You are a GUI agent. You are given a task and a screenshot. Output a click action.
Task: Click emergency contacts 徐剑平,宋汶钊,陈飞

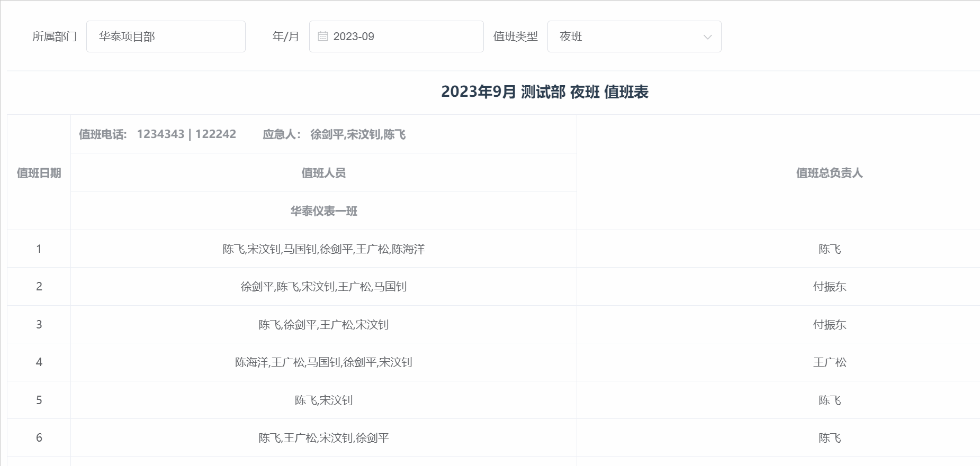click(x=358, y=134)
